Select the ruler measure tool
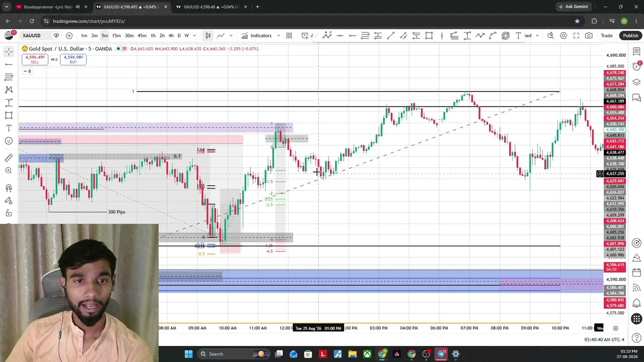Viewport: 644px width, 362px height. tap(9, 158)
